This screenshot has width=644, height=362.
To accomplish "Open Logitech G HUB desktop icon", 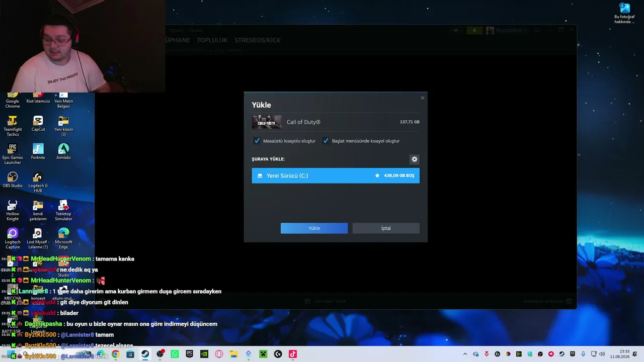I will tap(38, 183).
